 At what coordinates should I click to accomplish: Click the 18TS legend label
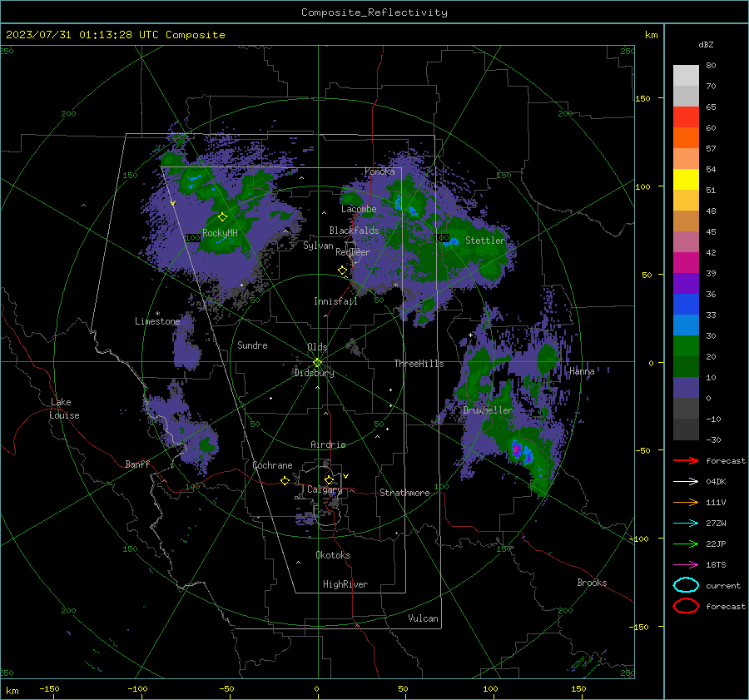[x=716, y=565]
